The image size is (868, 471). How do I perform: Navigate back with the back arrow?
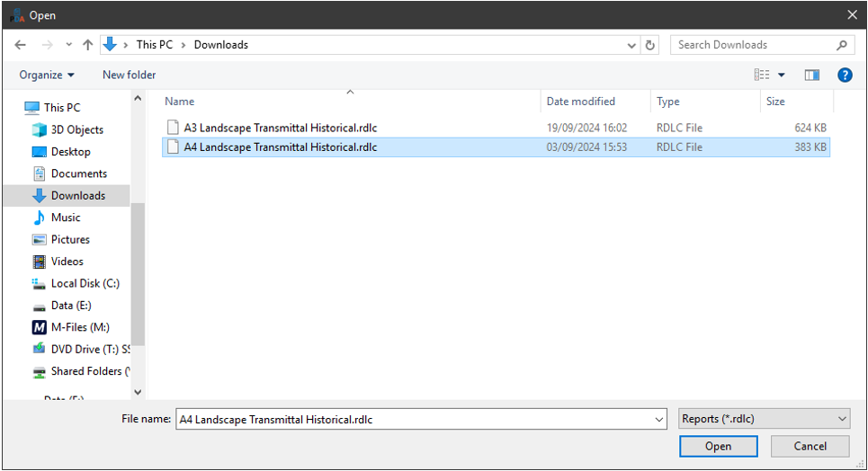[x=20, y=45]
